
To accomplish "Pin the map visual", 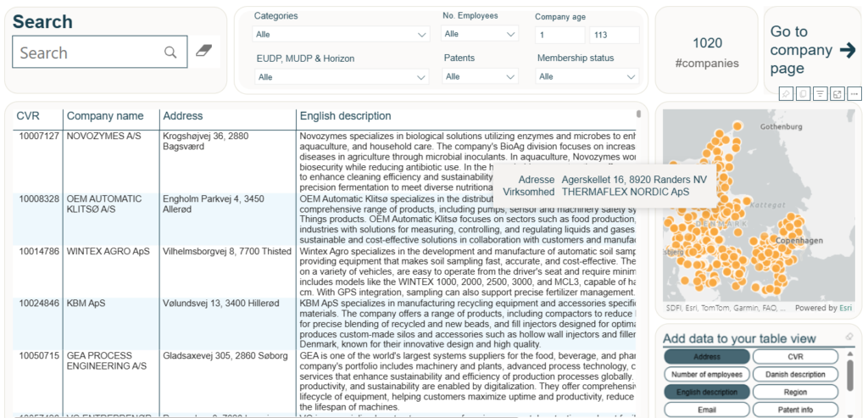I will point(786,93).
